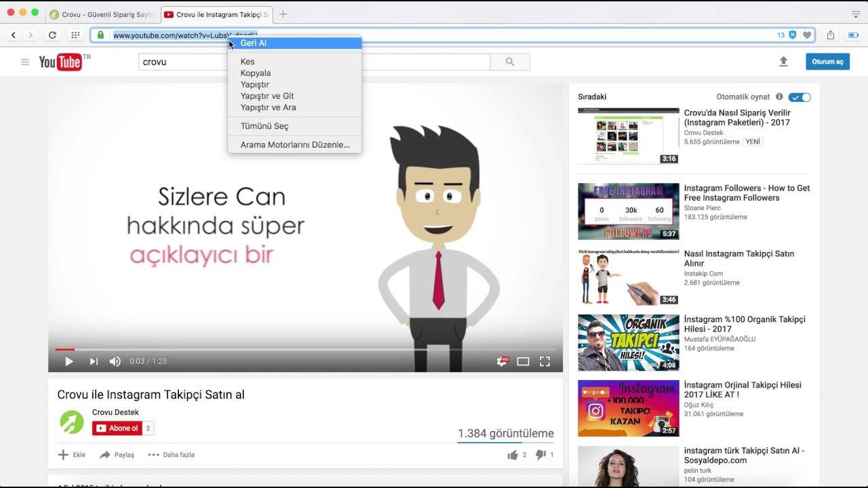Open Nasıl Instagram Takipçi Satın Alınır title
The height and width of the screenshot is (488, 868).
tap(738, 258)
